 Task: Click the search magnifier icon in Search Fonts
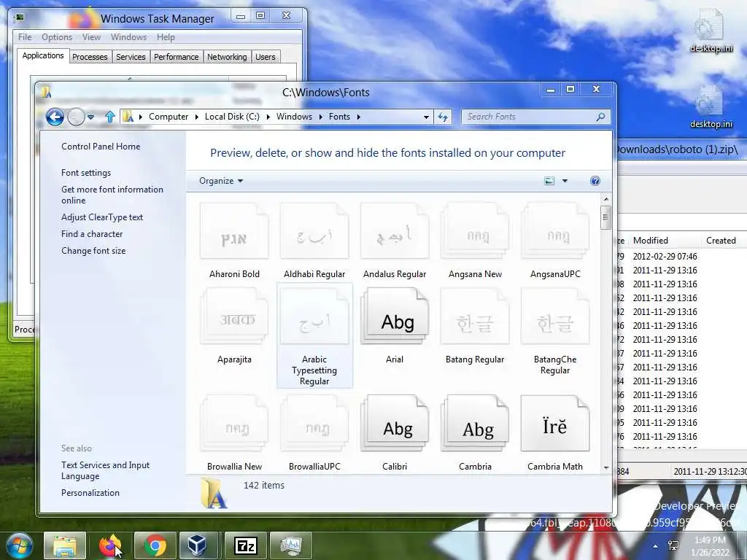click(x=601, y=117)
